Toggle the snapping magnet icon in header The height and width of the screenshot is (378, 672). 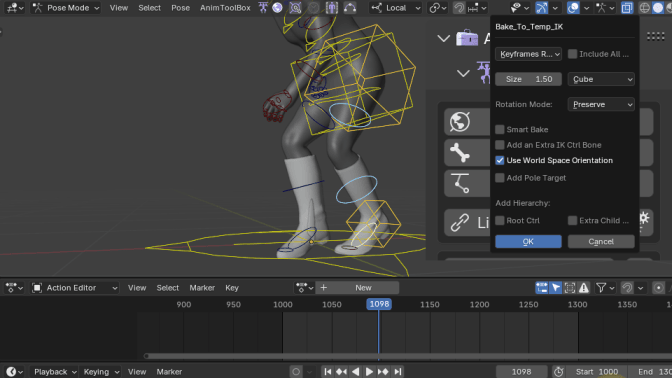[x=459, y=8]
